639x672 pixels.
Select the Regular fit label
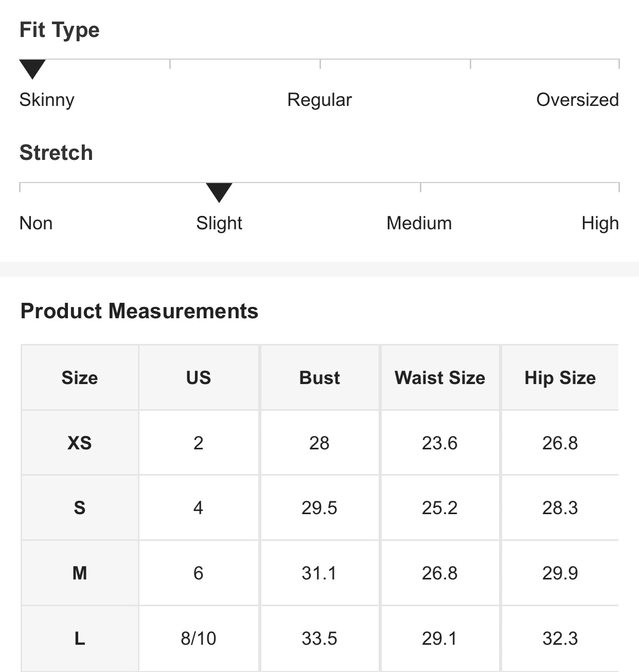click(319, 100)
